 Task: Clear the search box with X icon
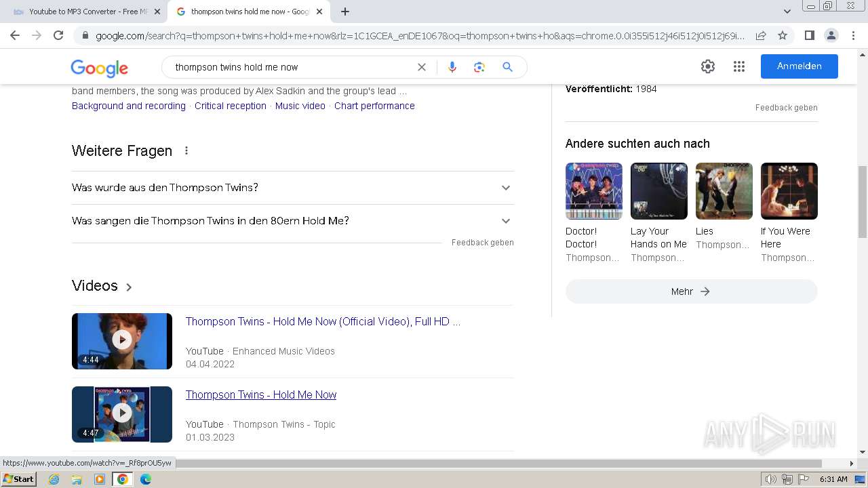click(422, 67)
